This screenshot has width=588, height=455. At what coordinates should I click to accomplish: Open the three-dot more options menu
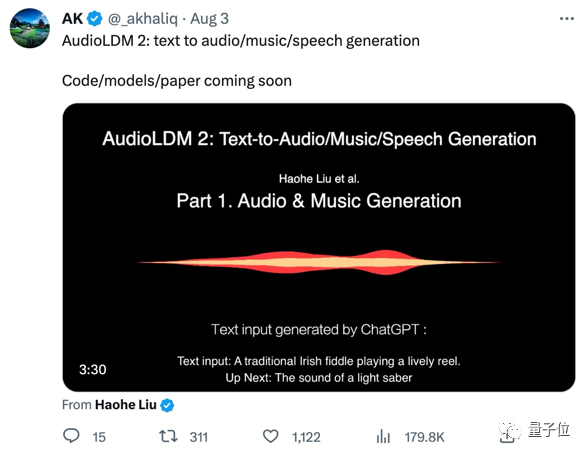(567, 18)
